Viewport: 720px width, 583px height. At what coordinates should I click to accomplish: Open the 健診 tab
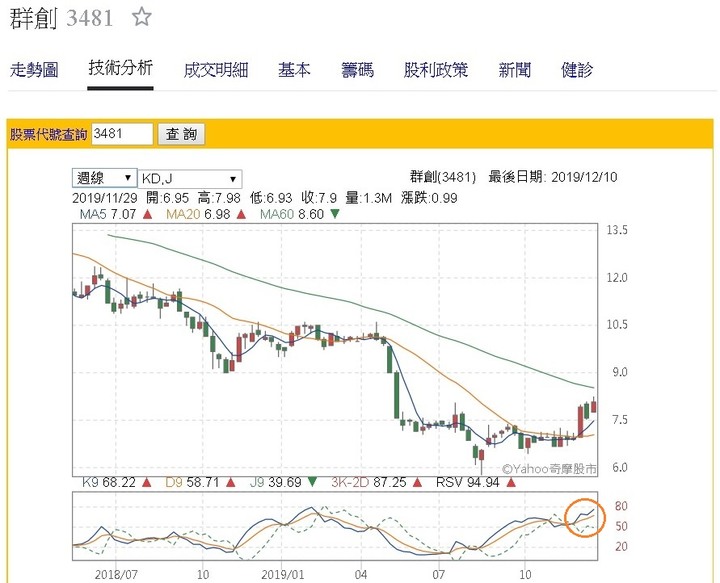(577, 70)
